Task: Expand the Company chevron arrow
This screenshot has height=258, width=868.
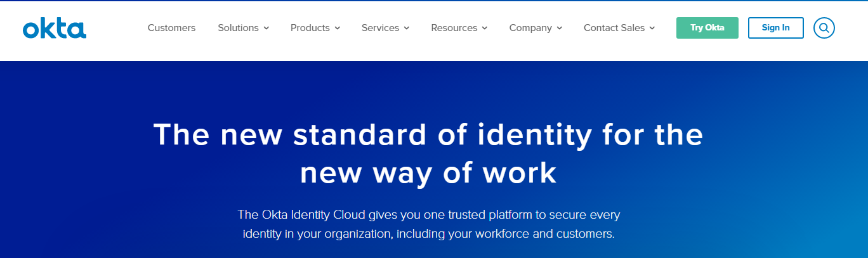Action: (x=560, y=28)
